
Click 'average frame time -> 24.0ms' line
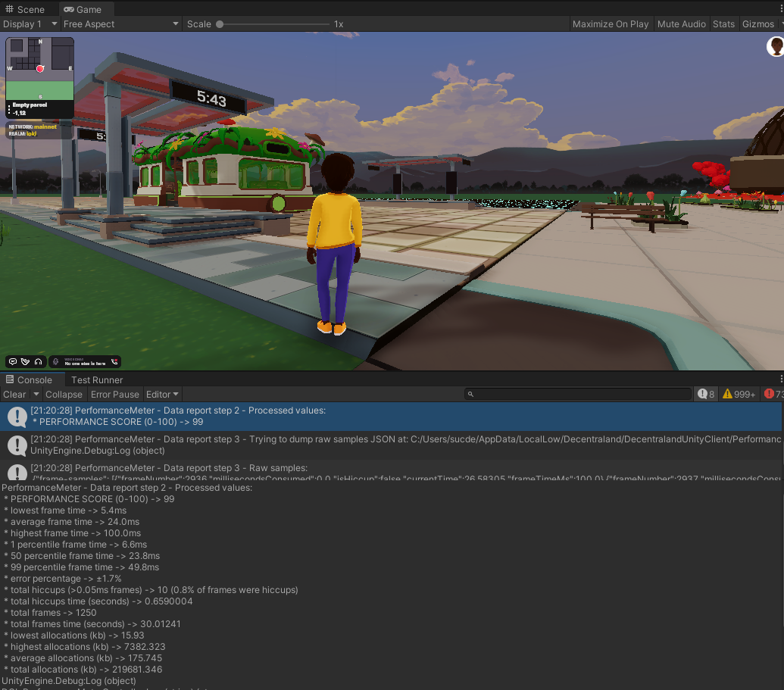tap(71, 522)
